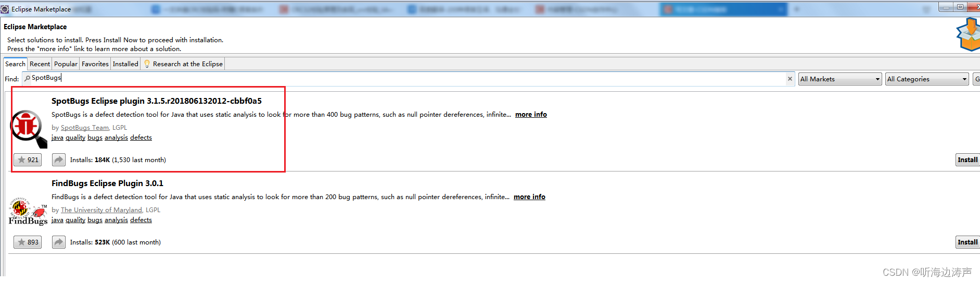Click the highlighted blue browser tab behind dialog
The image size is (980, 282).
coord(723,9)
